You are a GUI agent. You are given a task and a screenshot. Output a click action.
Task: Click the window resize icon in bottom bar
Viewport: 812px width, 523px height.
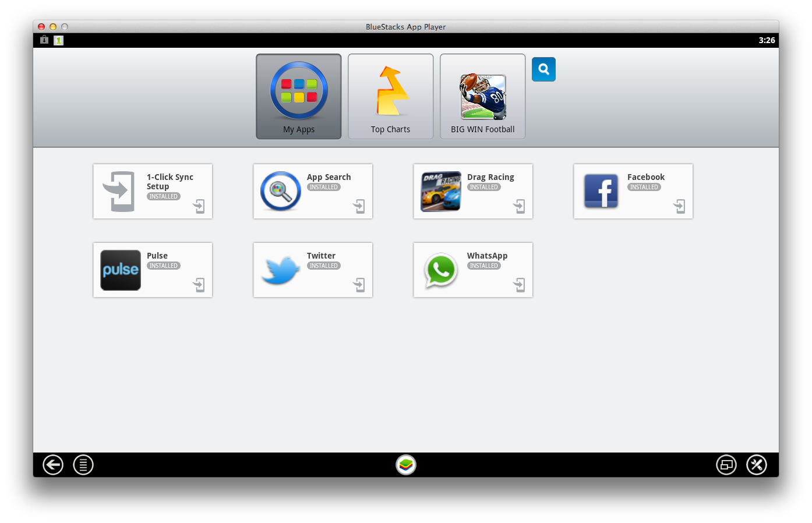pyautogui.click(x=726, y=465)
